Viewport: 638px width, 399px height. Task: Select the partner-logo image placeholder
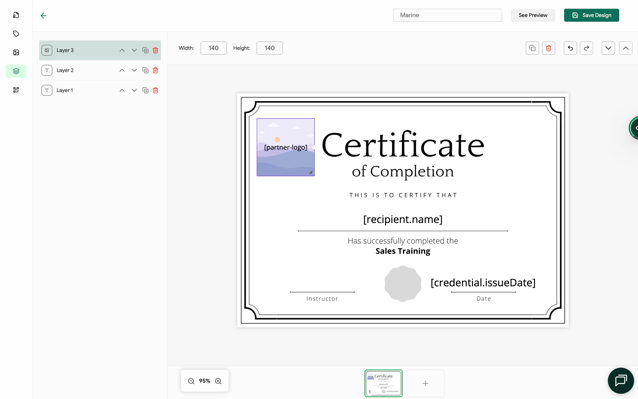coord(286,147)
